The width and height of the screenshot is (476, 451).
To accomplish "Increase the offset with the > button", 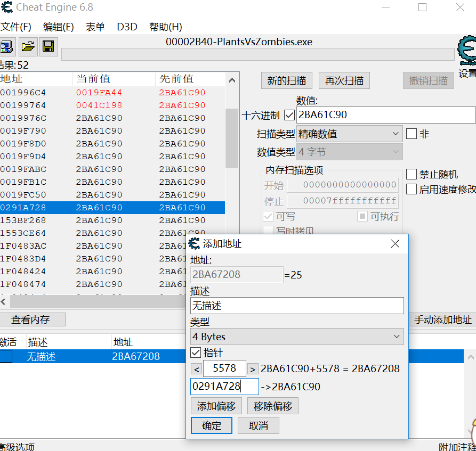I will click(253, 369).
